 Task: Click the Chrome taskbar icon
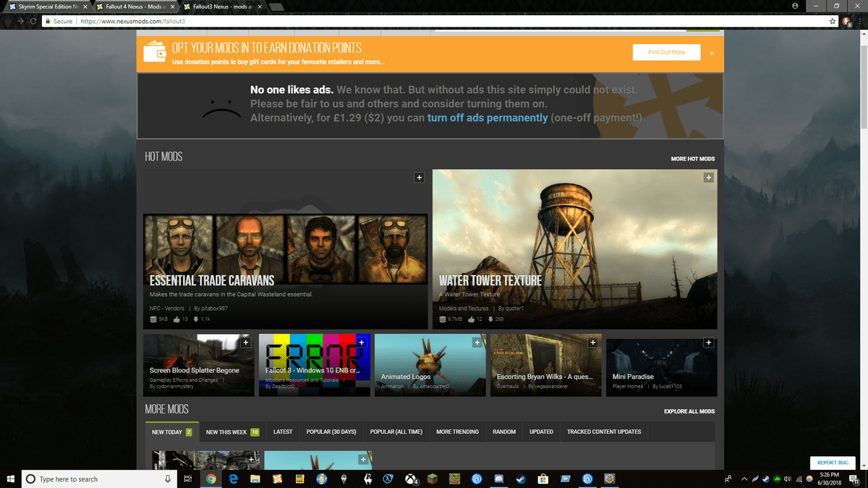click(210, 479)
